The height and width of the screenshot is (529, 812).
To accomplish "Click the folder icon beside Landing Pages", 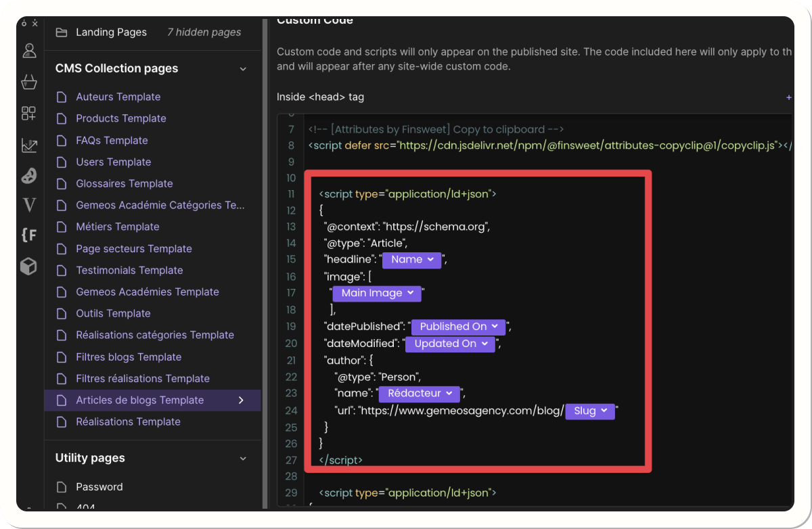I will (x=62, y=32).
